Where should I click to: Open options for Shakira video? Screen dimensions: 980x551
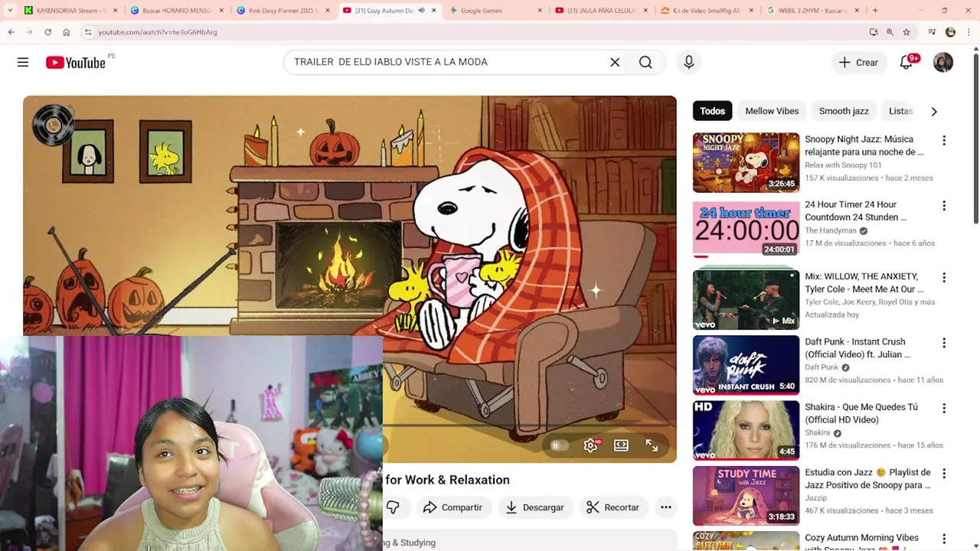coord(944,408)
